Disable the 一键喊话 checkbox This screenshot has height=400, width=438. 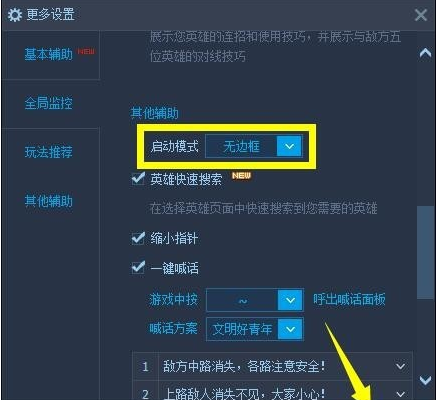click(x=138, y=267)
